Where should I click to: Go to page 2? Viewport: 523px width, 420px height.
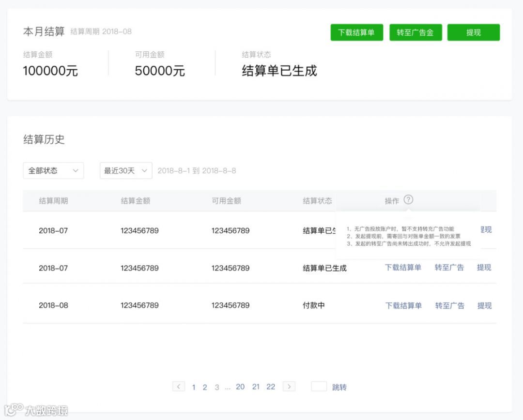(x=205, y=387)
